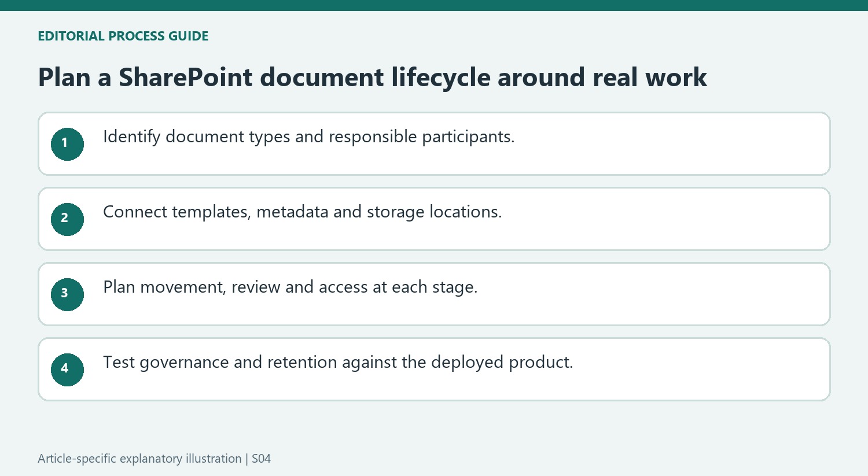The width and height of the screenshot is (868, 476).
Task: Click the footer "Article-specific explanatory illustration | S04"
Action: [x=154, y=459]
